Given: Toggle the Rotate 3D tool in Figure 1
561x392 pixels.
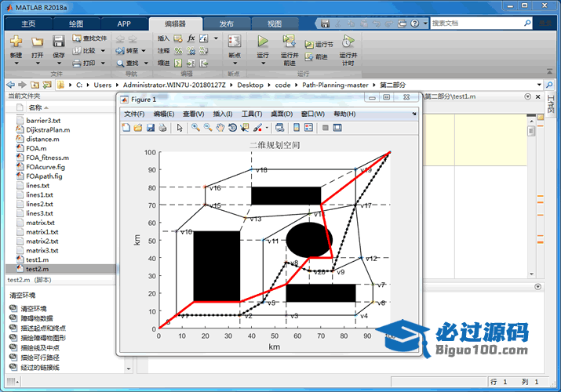Looking at the screenshot, I should [232, 128].
